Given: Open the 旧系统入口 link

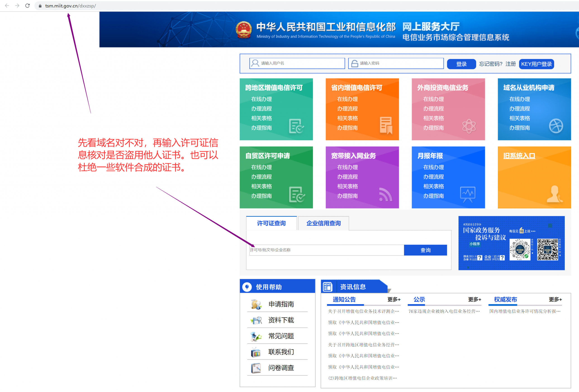Looking at the screenshot, I should (519, 155).
